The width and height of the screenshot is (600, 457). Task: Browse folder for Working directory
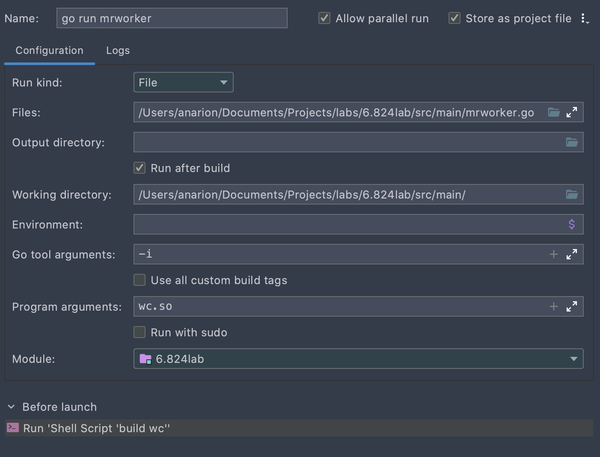tap(572, 195)
